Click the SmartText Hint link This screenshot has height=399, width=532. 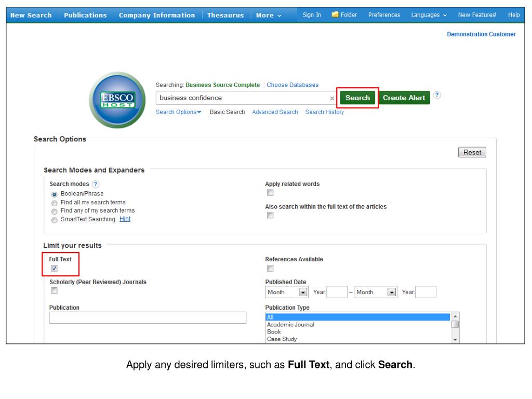pyautogui.click(x=125, y=219)
